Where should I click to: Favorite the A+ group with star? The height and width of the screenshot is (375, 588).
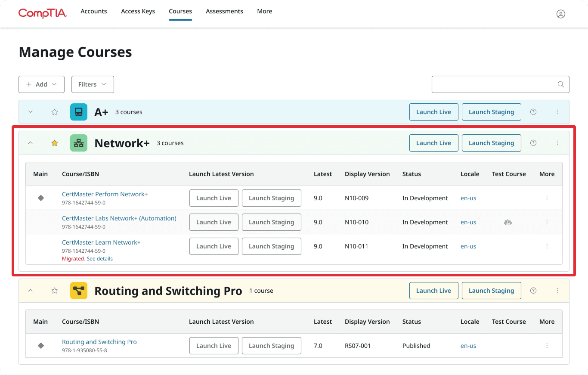click(x=55, y=112)
